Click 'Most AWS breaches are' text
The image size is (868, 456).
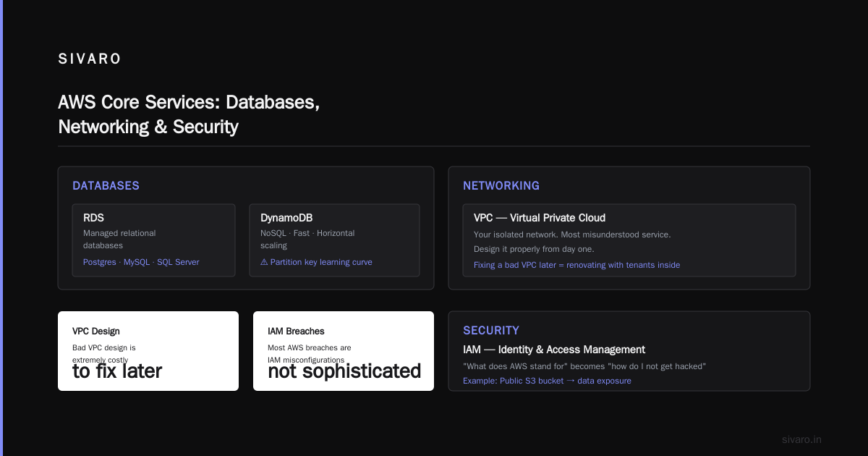point(310,348)
